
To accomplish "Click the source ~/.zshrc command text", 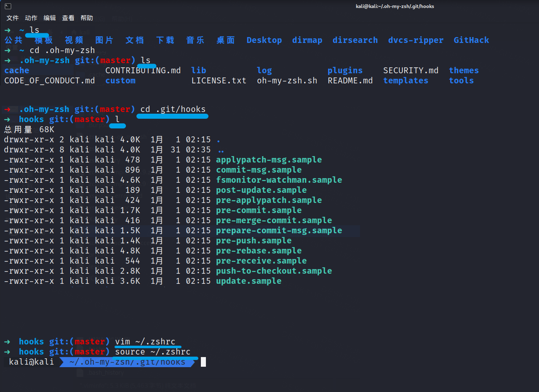I will 152,352.
